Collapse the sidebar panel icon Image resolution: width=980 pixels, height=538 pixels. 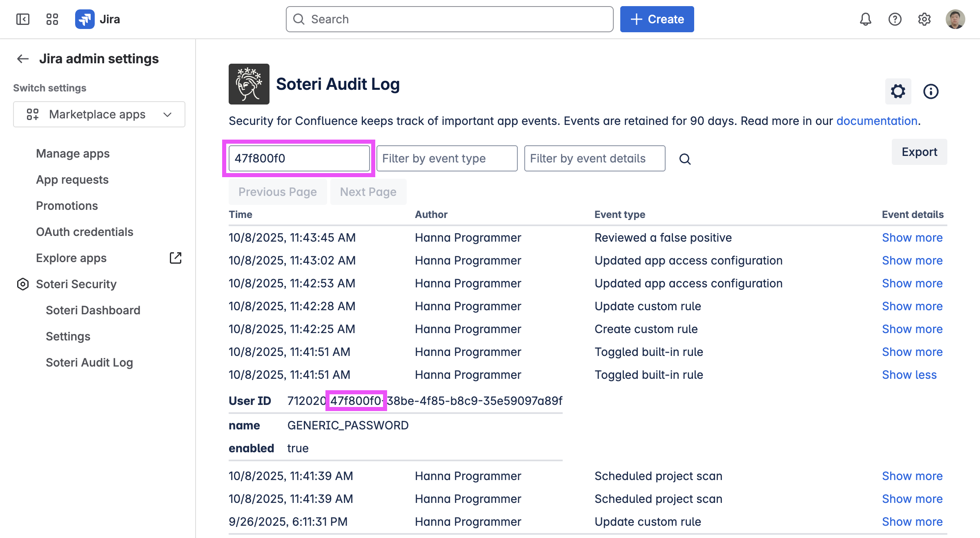coord(23,19)
